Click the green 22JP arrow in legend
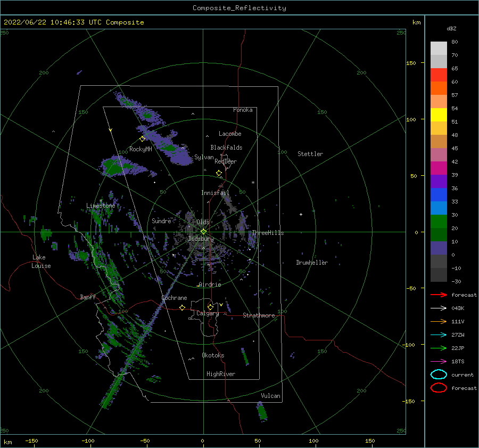 coord(439,348)
